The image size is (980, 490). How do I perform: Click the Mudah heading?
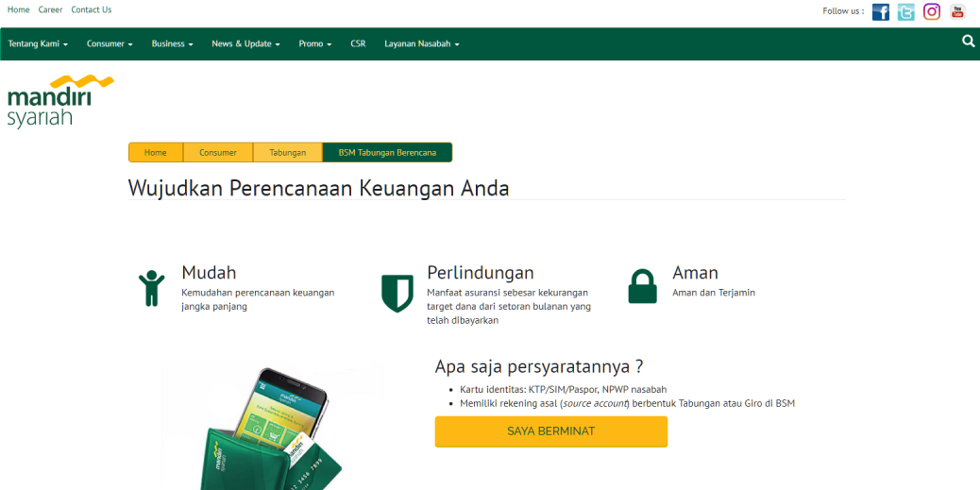pyautogui.click(x=209, y=273)
